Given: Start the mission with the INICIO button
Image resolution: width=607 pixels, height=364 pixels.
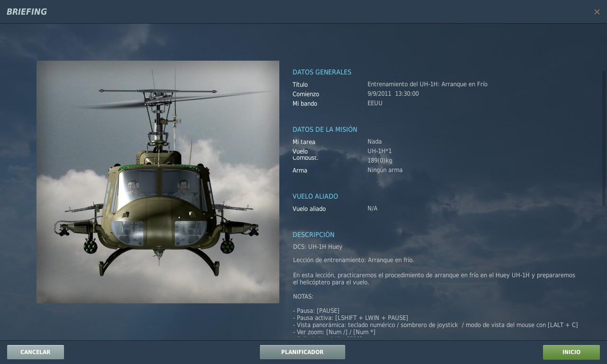Looking at the screenshot, I should (x=571, y=352).
